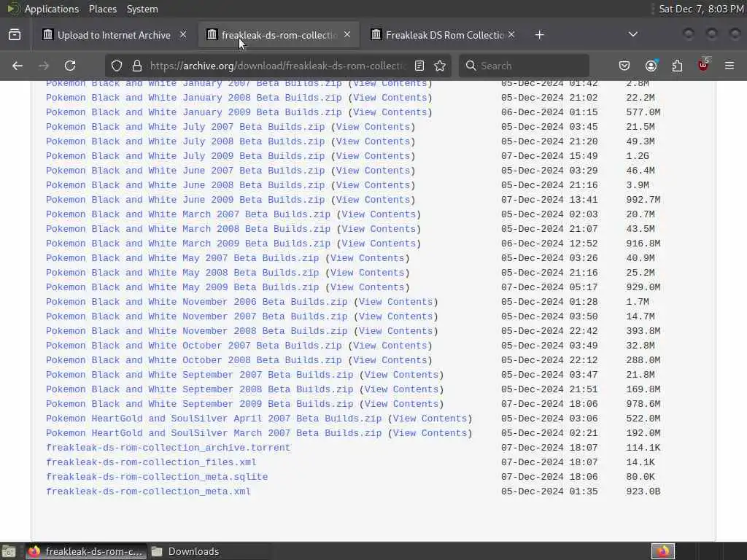
Task: Open Downloads window from taskbar
Action: [x=186, y=551]
